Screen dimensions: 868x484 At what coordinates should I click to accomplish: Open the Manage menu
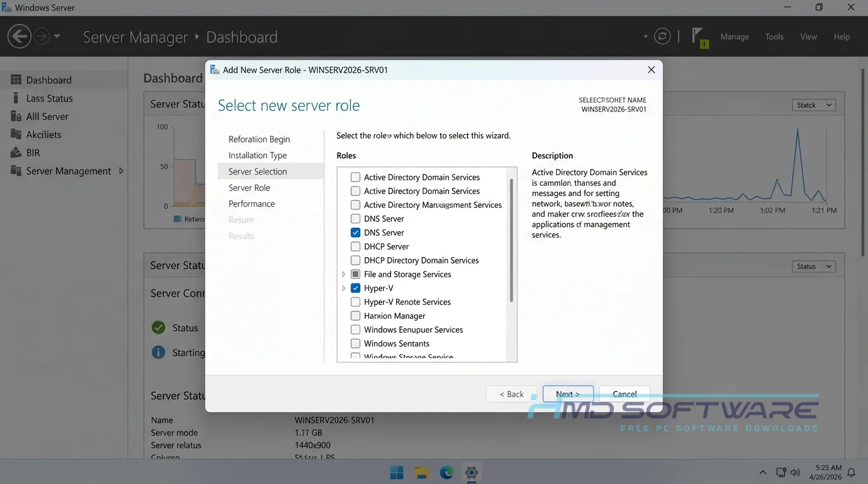735,37
